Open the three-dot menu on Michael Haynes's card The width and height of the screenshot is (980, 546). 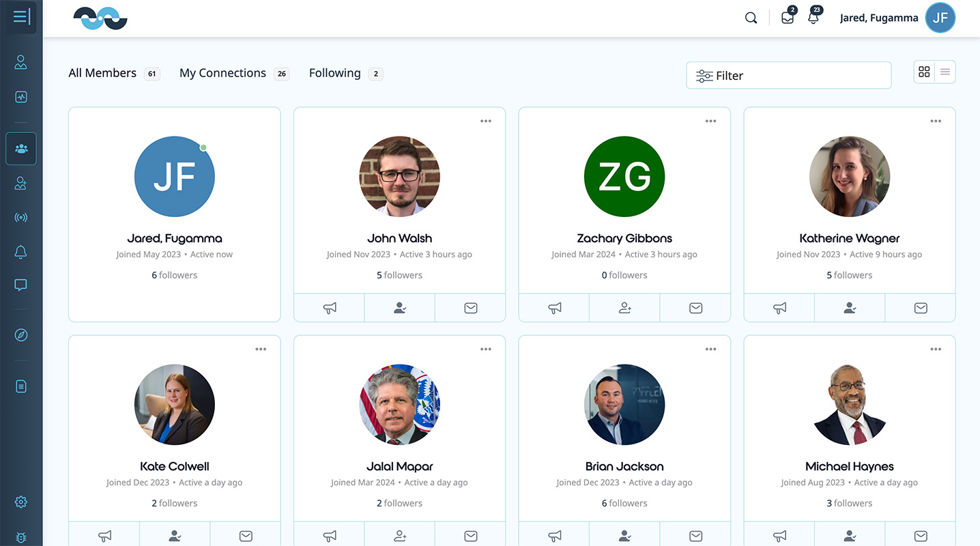pyautogui.click(x=936, y=349)
